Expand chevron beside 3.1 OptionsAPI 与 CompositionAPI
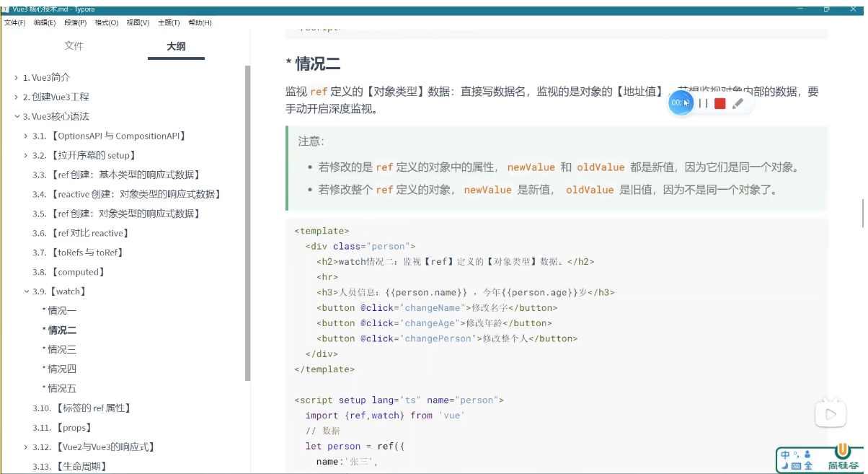The width and height of the screenshot is (868, 474). pyautogui.click(x=27, y=136)
